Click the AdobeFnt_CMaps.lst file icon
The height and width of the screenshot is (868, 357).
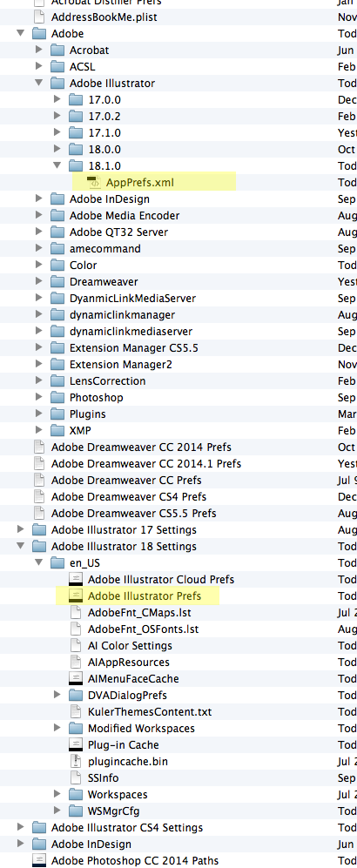click(77, 612)
